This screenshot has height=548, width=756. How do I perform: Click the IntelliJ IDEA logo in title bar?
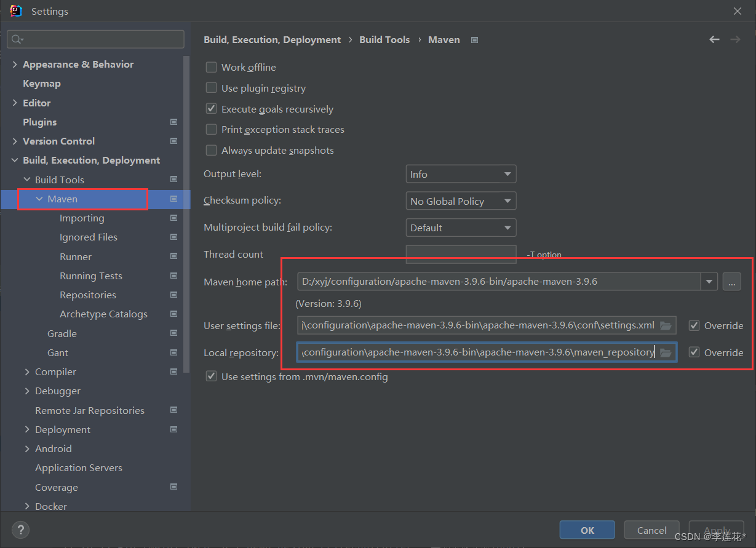(x=17, y=11)
